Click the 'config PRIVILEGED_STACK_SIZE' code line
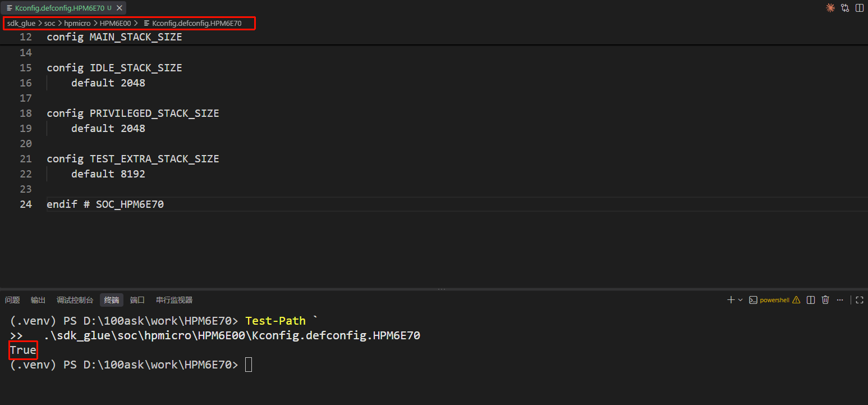 [133, 113]
